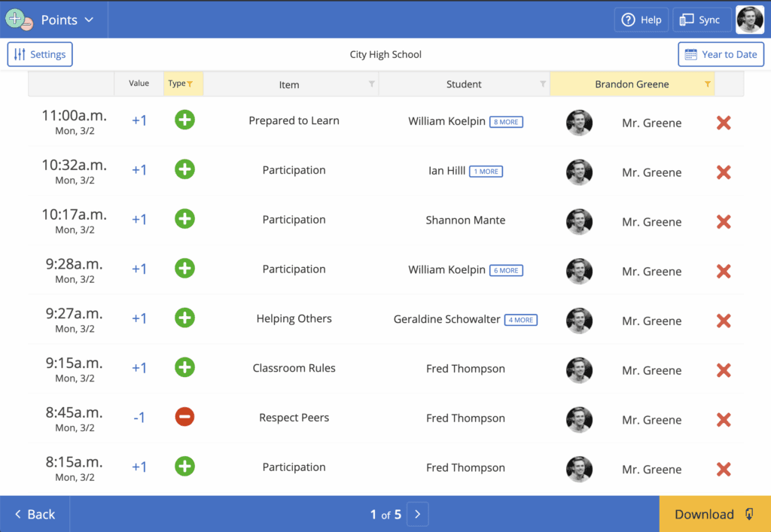Click the green plus icon for 9:15a.m.

(185, 367)
